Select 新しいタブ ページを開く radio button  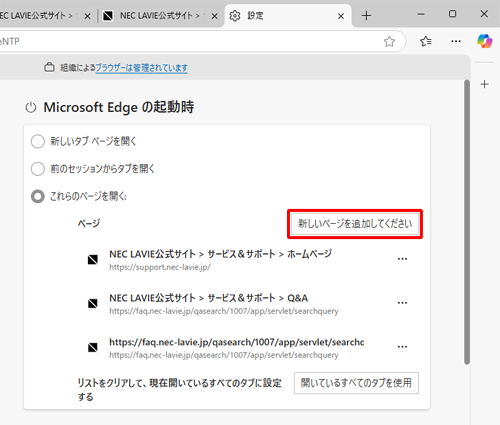[38, 141]
